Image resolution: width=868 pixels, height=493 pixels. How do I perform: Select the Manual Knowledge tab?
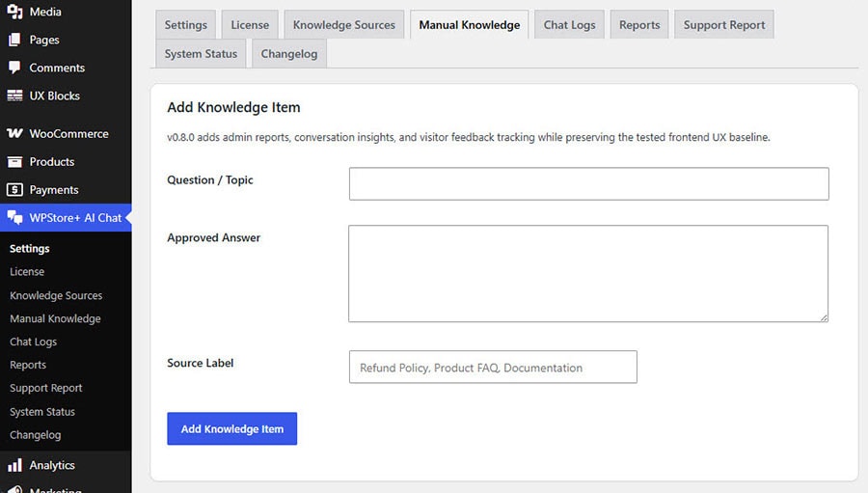pyautogui.click(x=470, y=24)
